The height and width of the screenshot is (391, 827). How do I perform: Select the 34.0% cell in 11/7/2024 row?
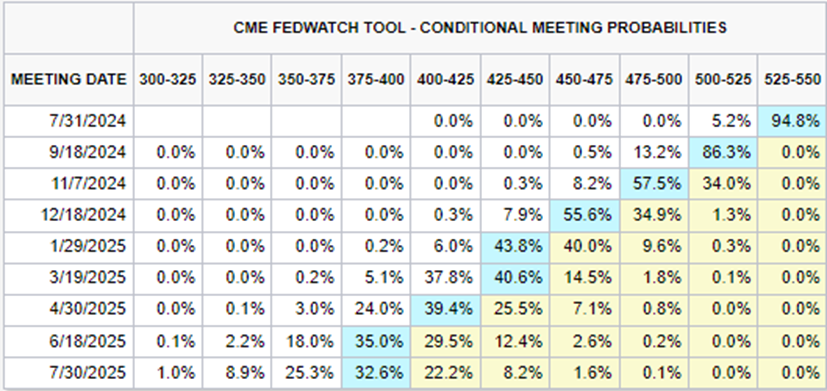click(723, 184)
